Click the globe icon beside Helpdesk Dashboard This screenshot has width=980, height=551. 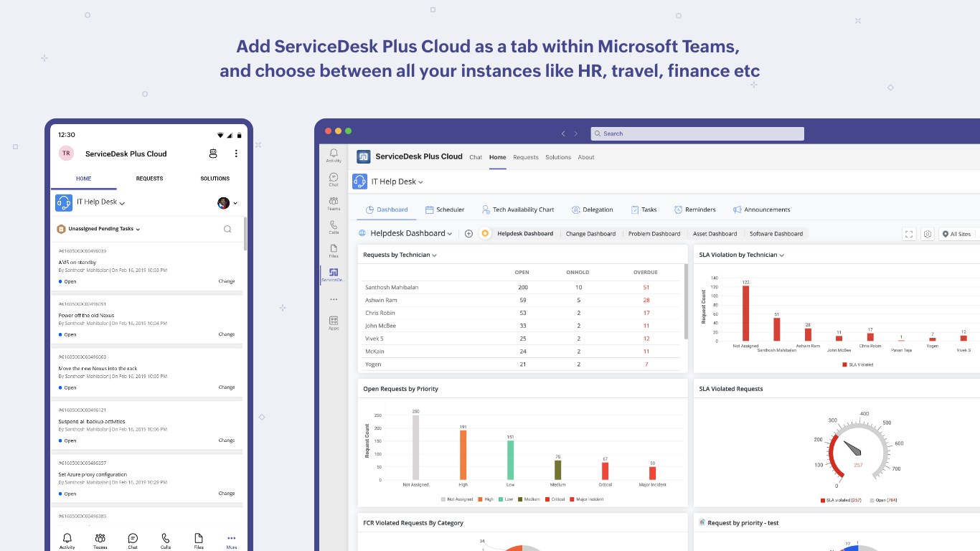(x=362, y=233)
